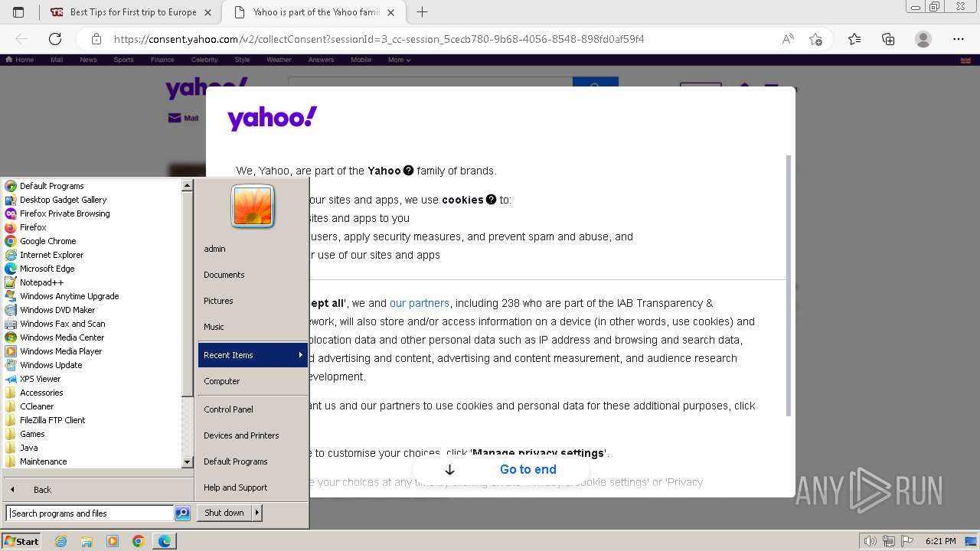
Task: Click the Read aloud icon
Action: pyautogui.click(x=788, y=39)
